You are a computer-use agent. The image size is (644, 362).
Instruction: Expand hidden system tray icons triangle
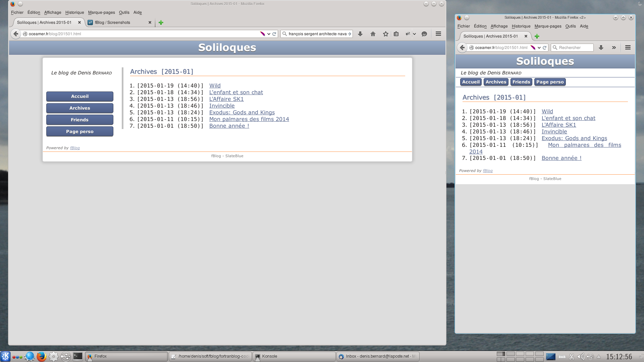[x=599, y=357]
